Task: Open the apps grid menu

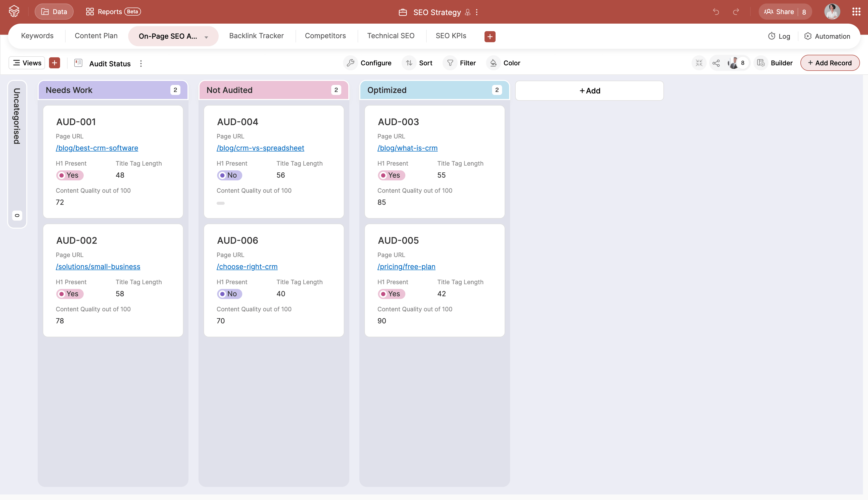Action: [x=856, y=12]
